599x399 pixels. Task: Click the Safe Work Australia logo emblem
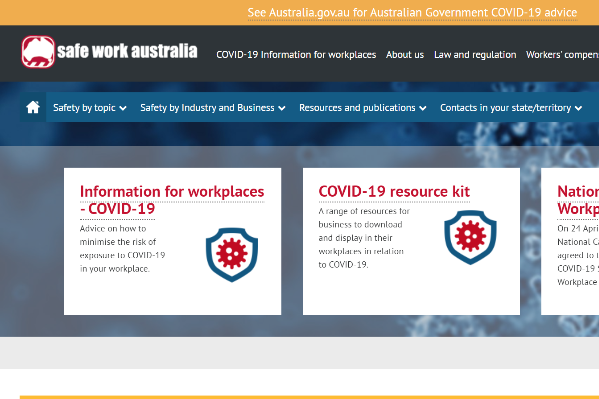pos(38,52)
